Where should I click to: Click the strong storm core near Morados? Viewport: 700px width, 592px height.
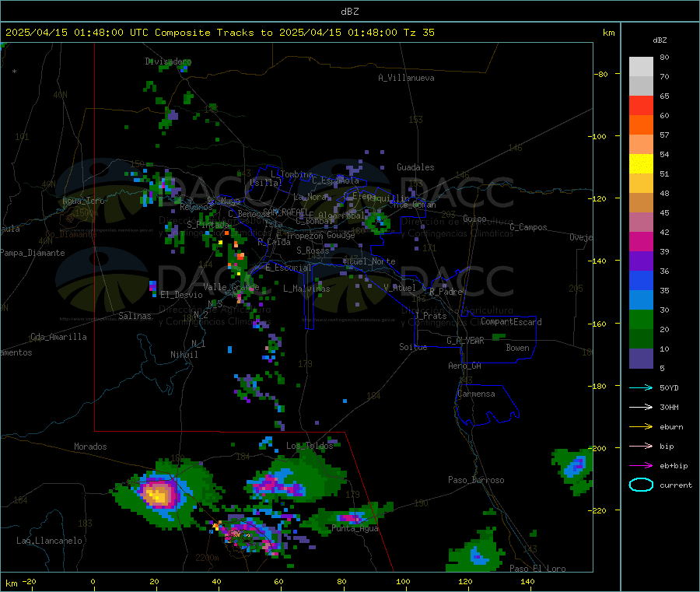pyautogui.click(x=158, y=495)
